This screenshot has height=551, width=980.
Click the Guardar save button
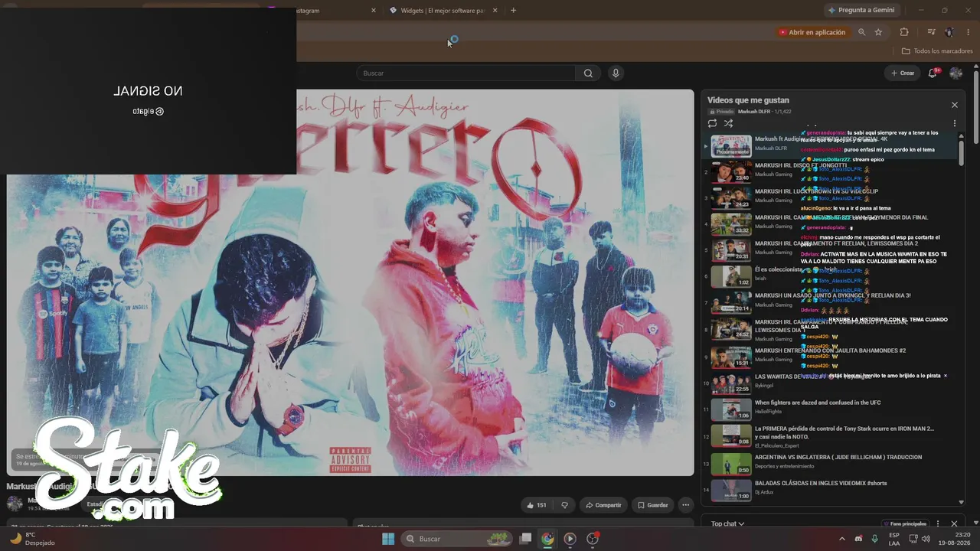pos(653,505)
